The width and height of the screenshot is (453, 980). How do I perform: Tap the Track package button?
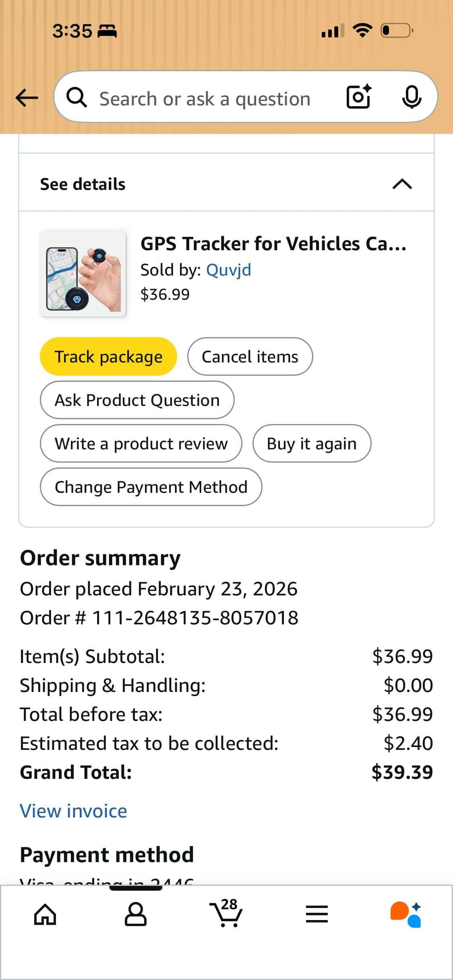(x=108, y=356)
